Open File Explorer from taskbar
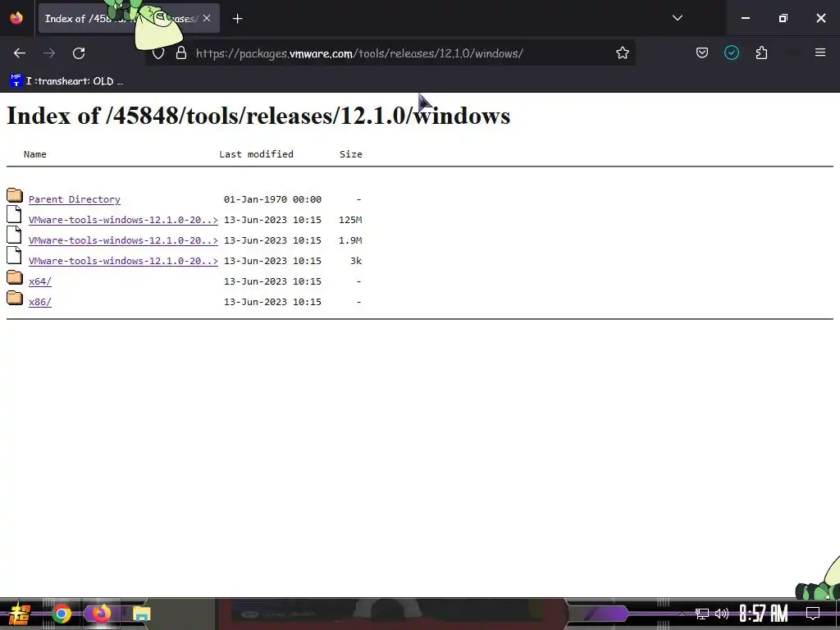 point(141,614)
